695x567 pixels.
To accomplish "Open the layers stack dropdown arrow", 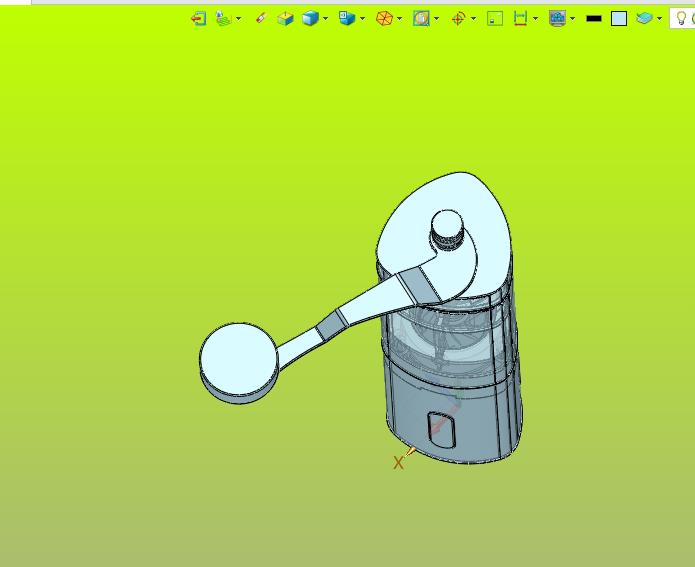I will (660, 19).
